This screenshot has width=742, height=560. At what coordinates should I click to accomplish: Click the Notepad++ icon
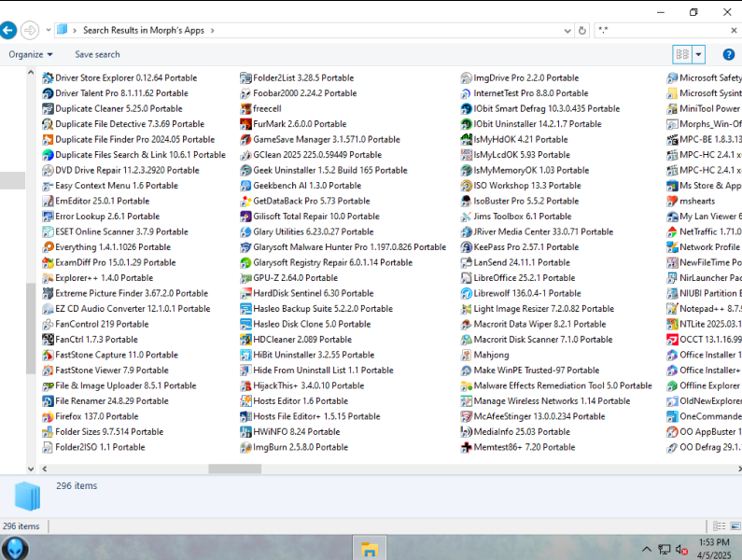(672, 309)
